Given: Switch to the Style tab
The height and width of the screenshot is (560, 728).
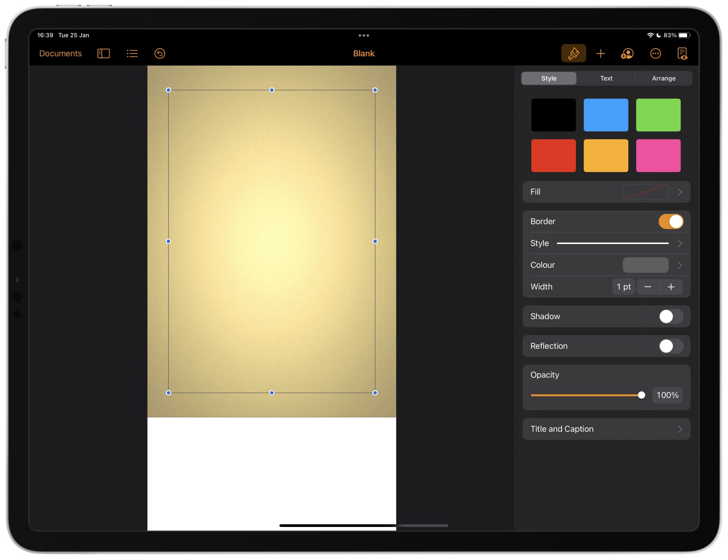Looking at the screenshot, I should (549, 78).
